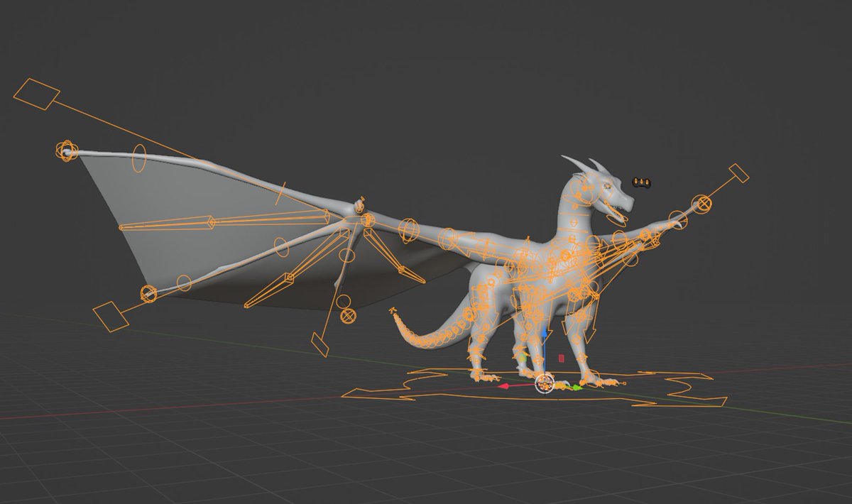Image resolution: width=852 pixels, height=504 pixels.
Task: Click the red plane handle of the move gizmo
Action: click(561, 358)
